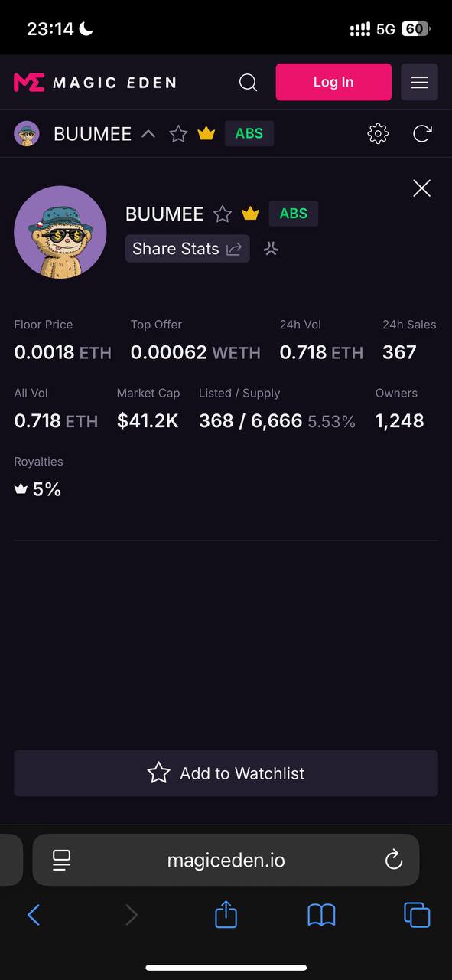
Task: Open the Magic Eden search icon
Action: (248, 82)
